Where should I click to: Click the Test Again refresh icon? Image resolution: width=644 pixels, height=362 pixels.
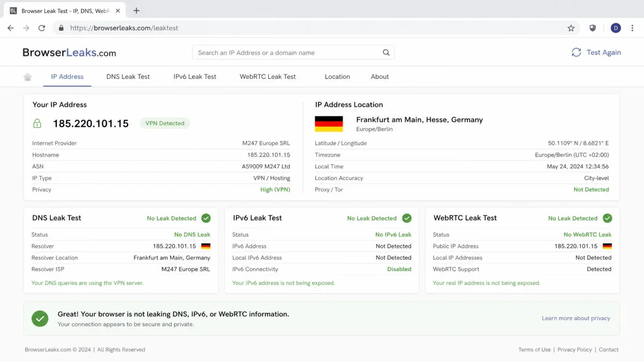(576, 52)
